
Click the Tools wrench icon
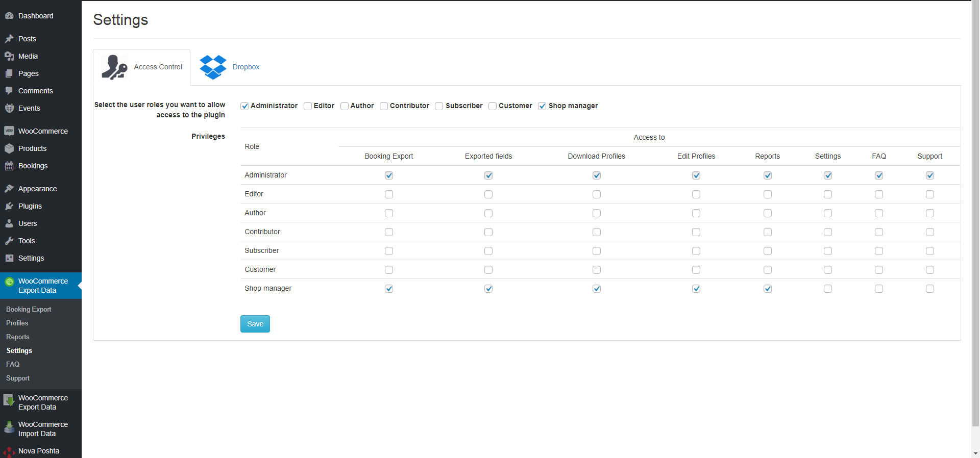pos(9,241)
